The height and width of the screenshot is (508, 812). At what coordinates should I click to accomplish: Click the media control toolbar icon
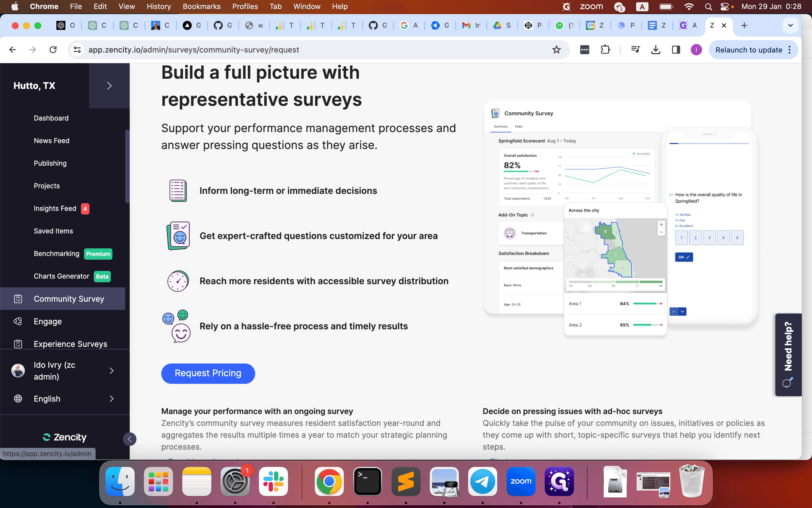coord(635,50)
